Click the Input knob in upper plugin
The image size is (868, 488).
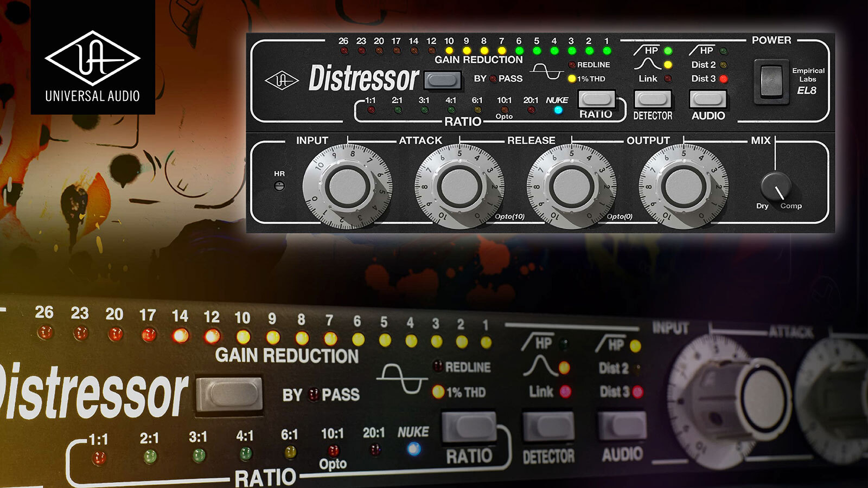tap(347, 187)
